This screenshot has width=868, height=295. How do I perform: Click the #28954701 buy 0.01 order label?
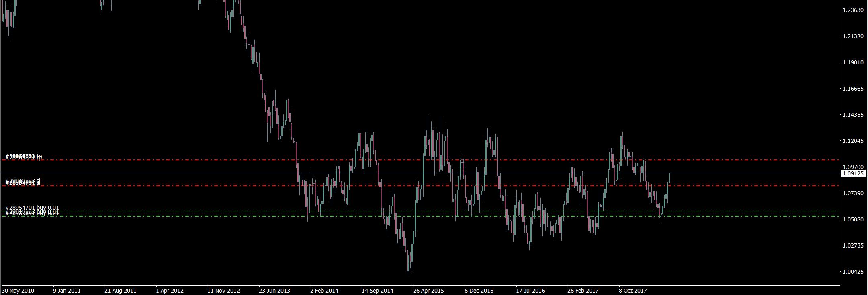32,208
